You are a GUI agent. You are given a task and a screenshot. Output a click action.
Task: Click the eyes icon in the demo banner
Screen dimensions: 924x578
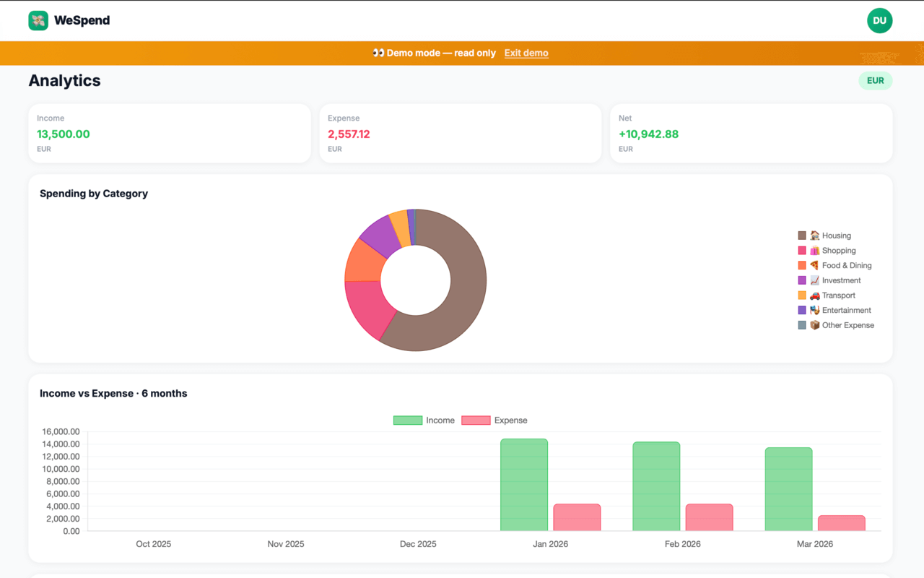tap(378, 53)
